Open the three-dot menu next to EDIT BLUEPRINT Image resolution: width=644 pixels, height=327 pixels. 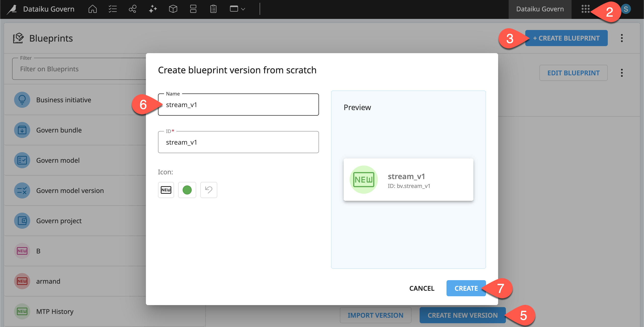(622, 73)
